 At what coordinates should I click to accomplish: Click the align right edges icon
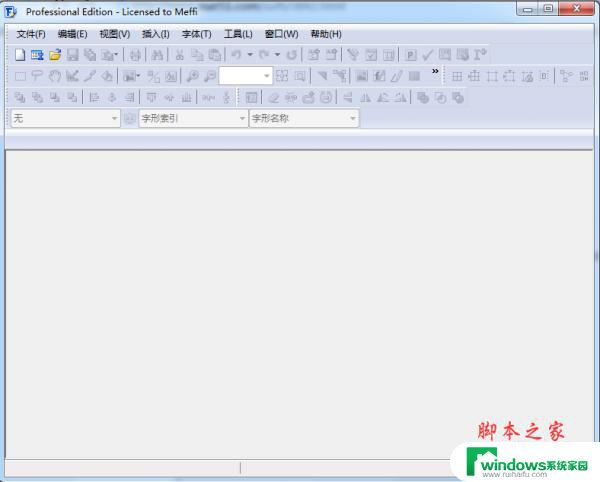129,98
